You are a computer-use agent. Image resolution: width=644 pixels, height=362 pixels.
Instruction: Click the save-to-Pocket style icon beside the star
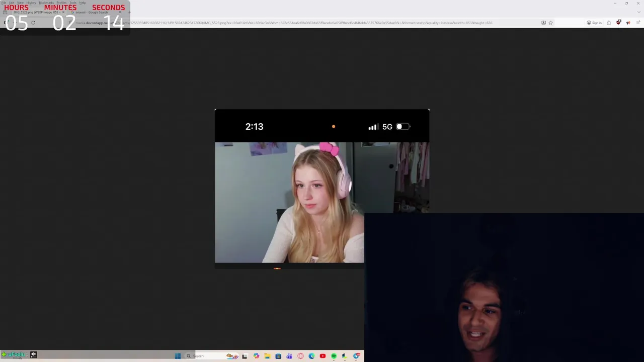coord(543,23)
